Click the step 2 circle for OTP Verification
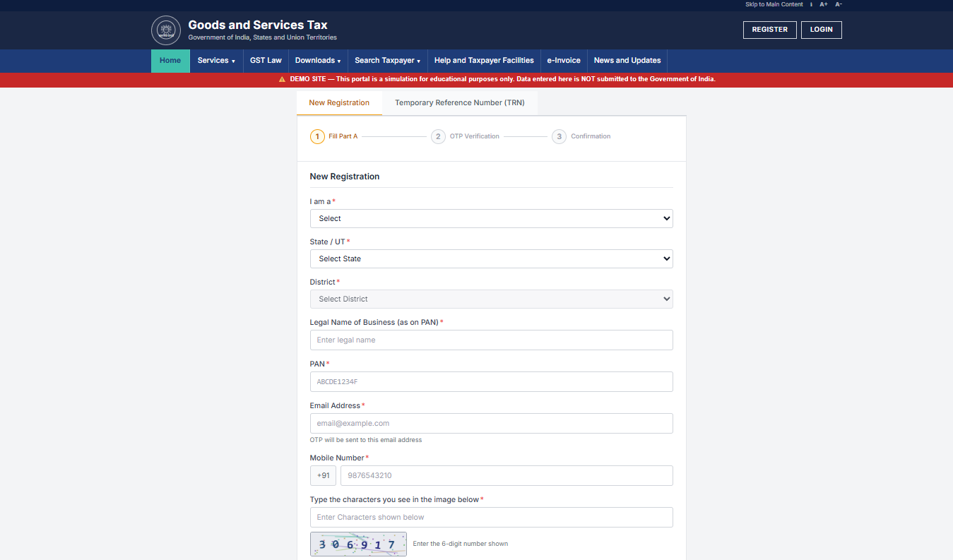 438,136
